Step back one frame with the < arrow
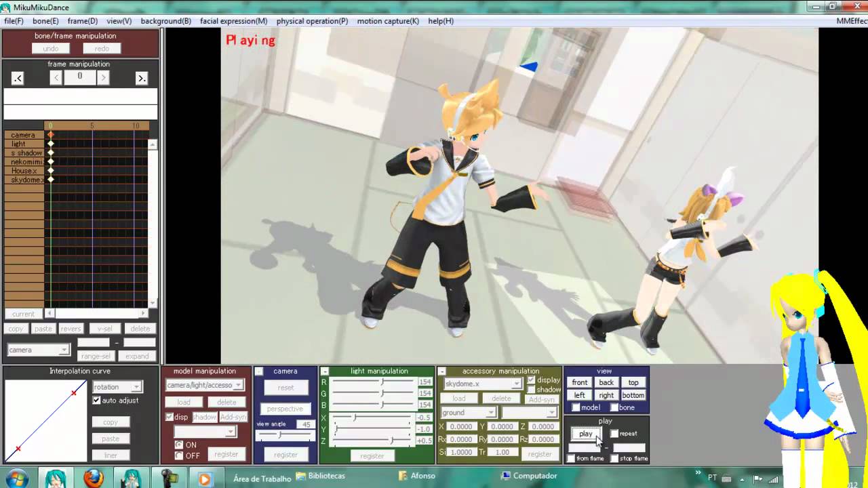Image resolution: width=868 pixels, height=488 pixels. click(x=56, y=78)
